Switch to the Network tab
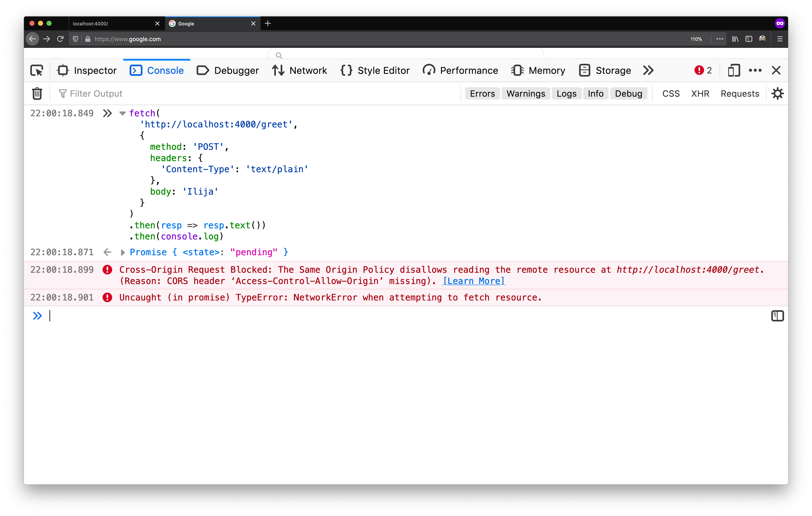This screenshot has height=516, width=812. pos(299,70)
